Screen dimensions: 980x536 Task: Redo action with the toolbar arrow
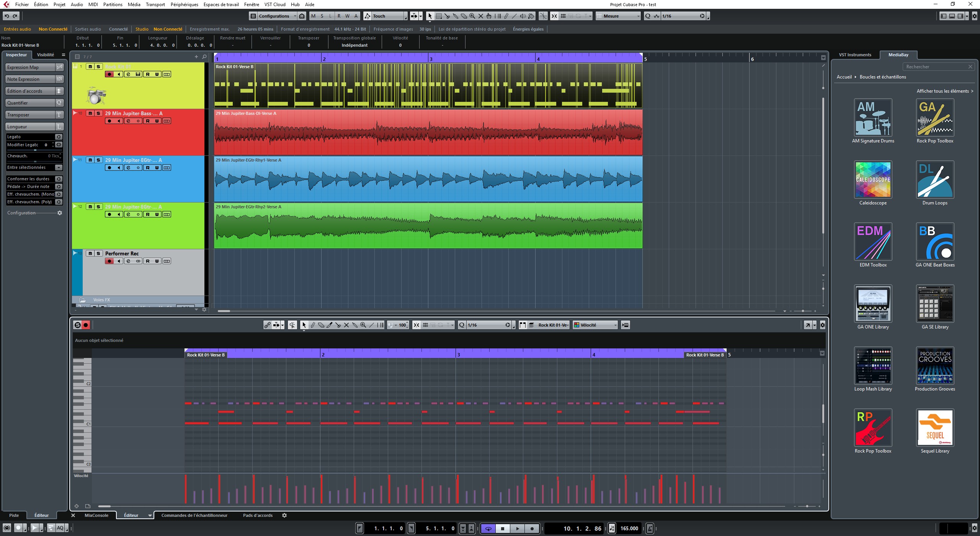(x=15, y=16)
